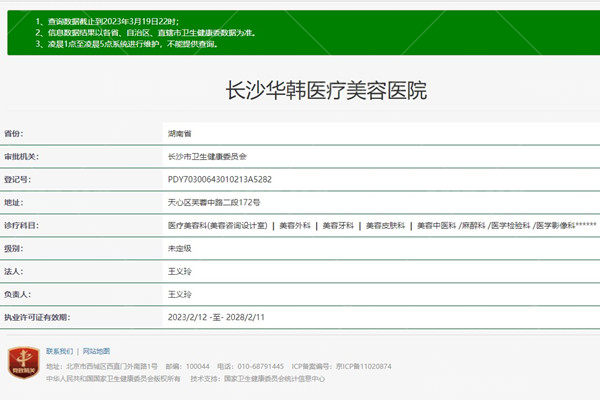Click copyright text 中华人民共和国国家卫生健康委员会版权所有

pyautogui.click(x=113, y=379)
